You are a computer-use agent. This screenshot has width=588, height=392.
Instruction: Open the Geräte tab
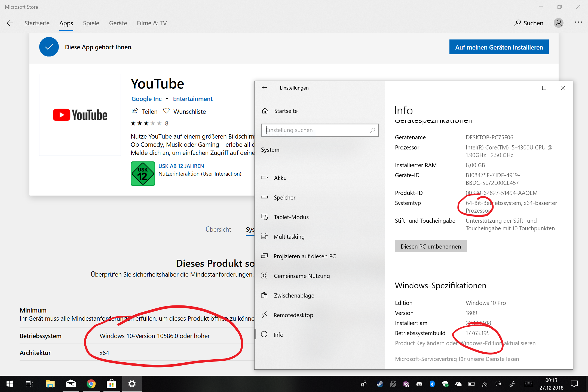pos(118,23)
